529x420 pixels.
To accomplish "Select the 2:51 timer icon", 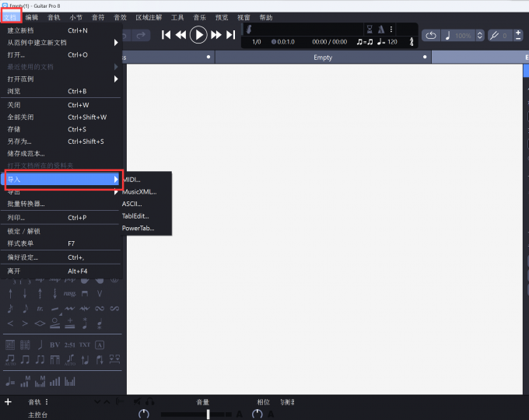I will (x=69, y=344).
